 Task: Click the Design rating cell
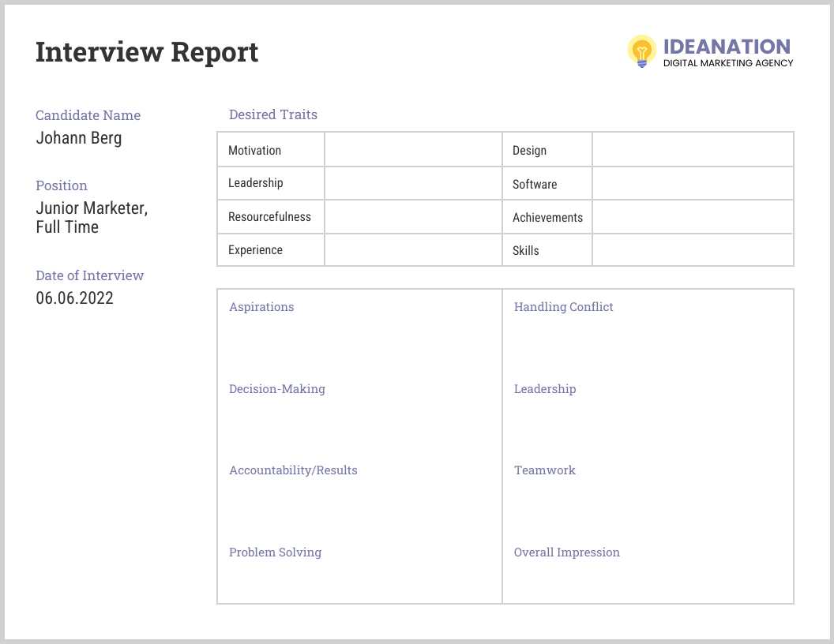(x=693, y=149)
